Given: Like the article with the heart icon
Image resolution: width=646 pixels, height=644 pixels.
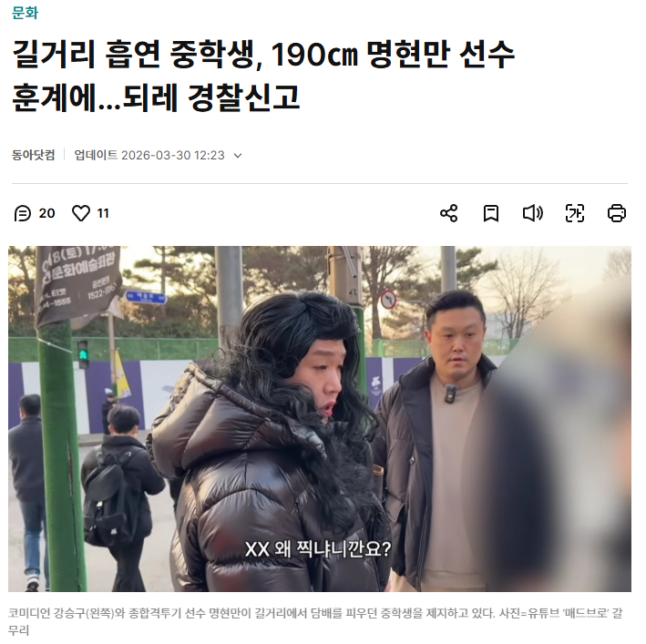Looking at the screenshot, I should [x=81, y=213].
